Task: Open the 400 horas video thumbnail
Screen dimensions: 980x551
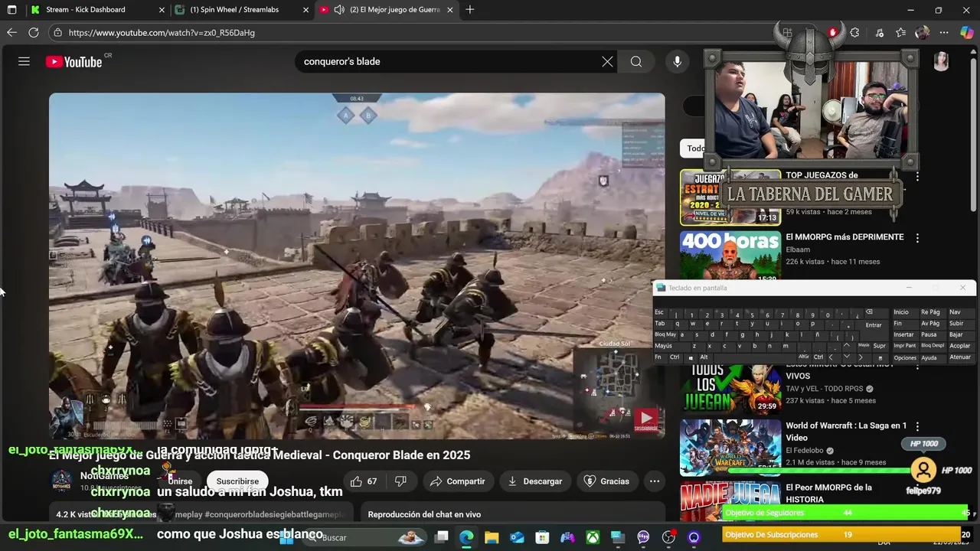Action: click(730, 256)
